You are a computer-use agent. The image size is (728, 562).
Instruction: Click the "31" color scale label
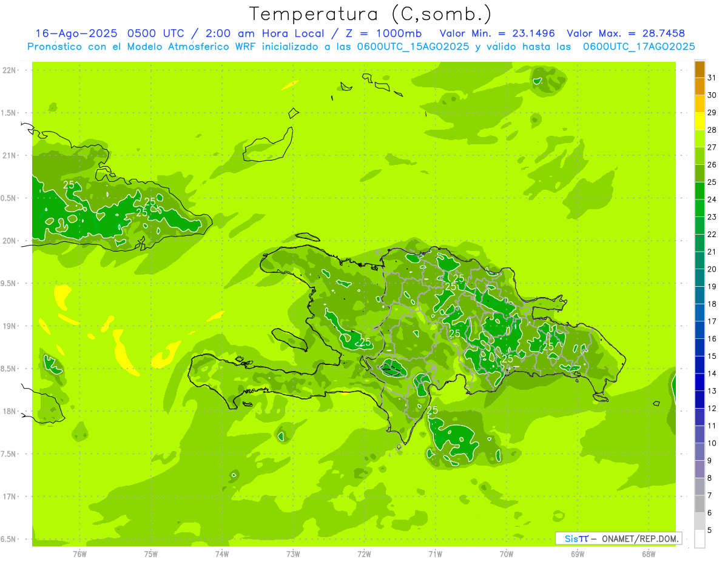click(712, 78)
